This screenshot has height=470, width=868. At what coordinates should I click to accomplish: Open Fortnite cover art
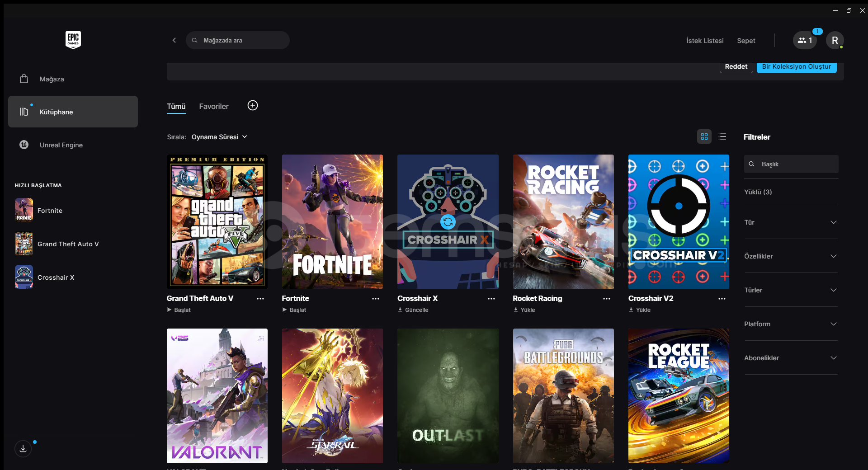[x=332, y=222]
